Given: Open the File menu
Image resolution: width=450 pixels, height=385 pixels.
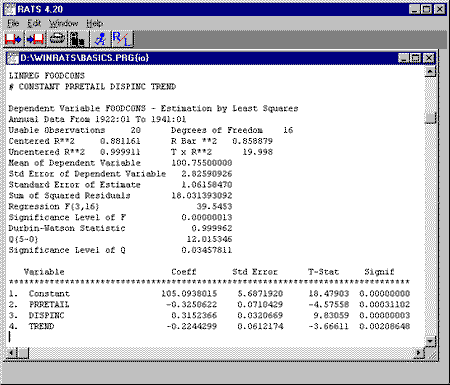Looking at the screenshot, I should tap(13, 23).
